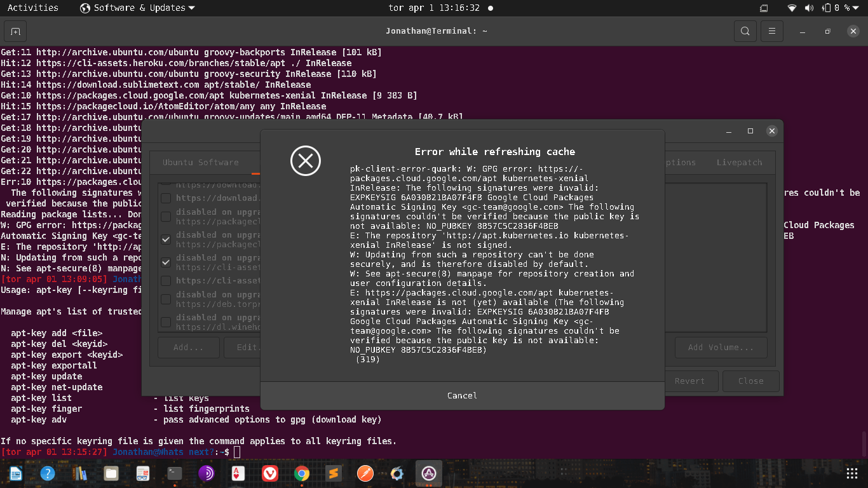Uncheck the disabled-on-upgrade cli-assets source
Viewport: 868px width, 488px height.
pyautogui.click(x=166, y=262)
